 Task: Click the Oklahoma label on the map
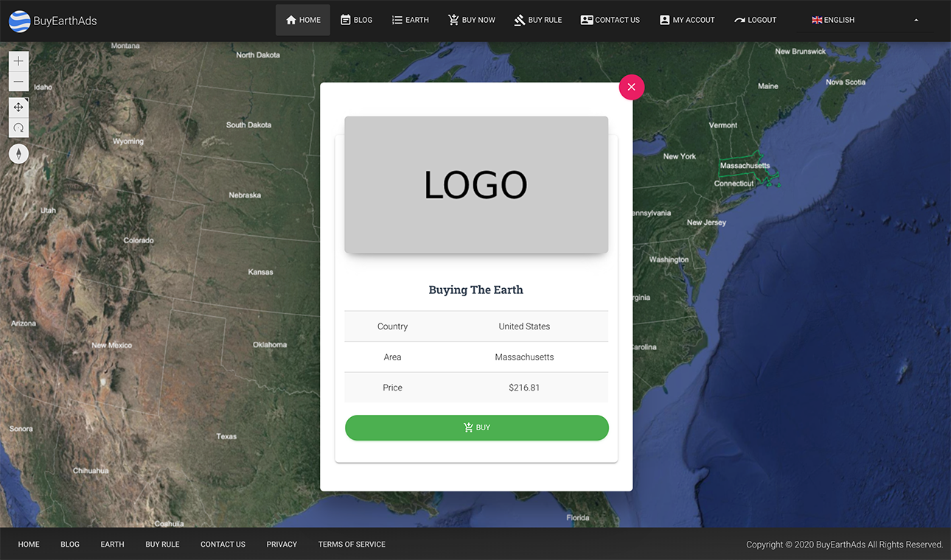point(270,344)
